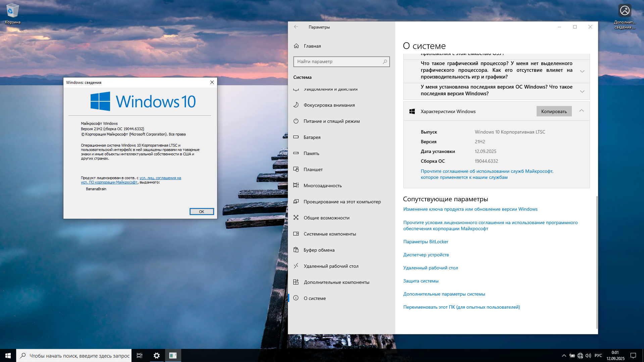Click the taskbar search box

pos(74,356)
